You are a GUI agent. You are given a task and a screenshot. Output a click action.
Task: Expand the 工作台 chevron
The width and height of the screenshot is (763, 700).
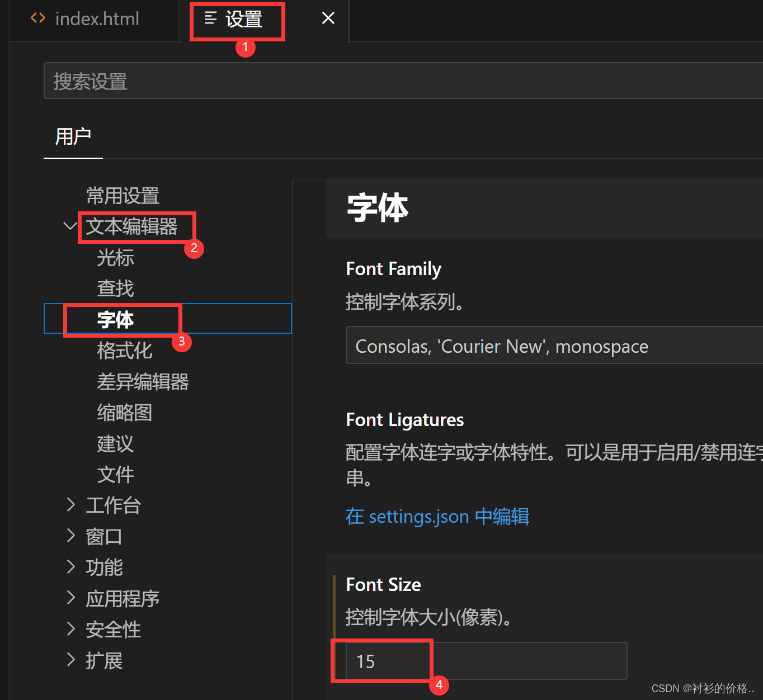[x=70, y=505]
